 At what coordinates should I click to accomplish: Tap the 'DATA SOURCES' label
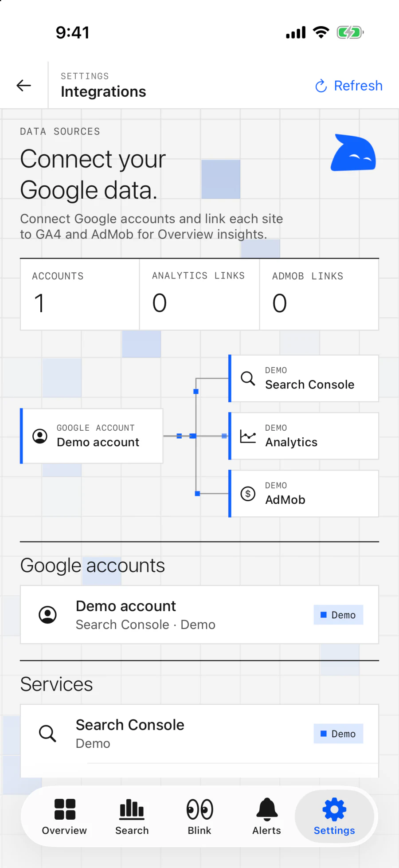(60, 131)
